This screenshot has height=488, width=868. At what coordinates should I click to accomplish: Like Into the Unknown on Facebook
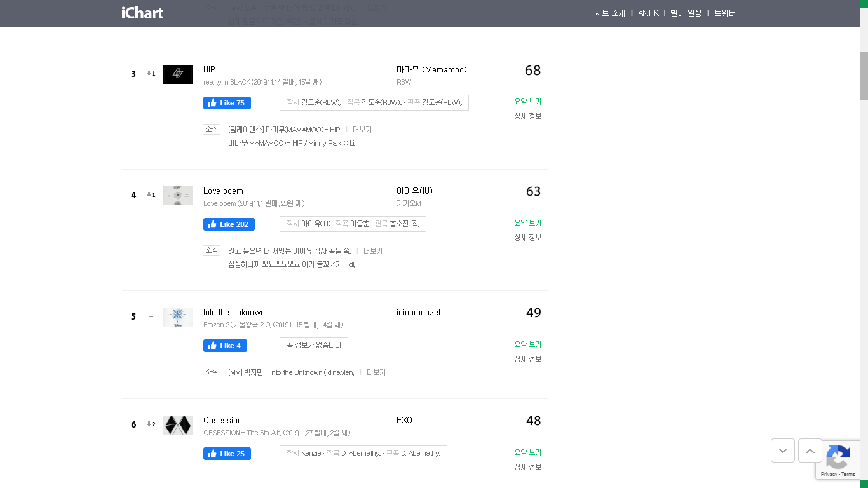click(225, 346)
